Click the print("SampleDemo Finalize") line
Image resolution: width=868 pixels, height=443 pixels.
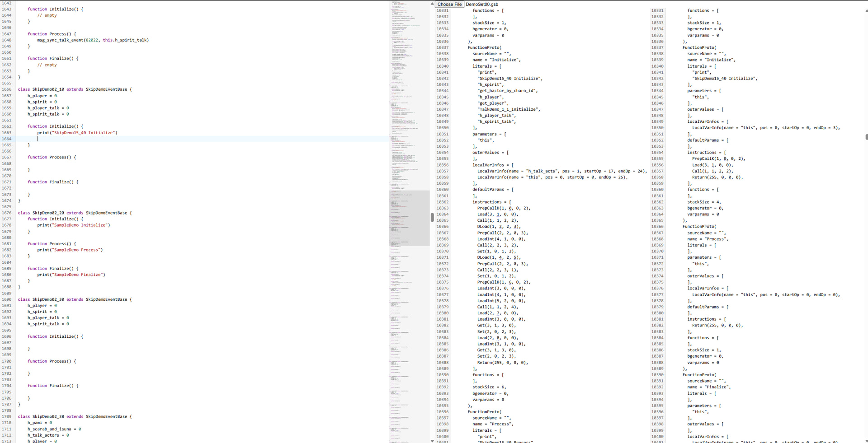[x=71, y=275]
